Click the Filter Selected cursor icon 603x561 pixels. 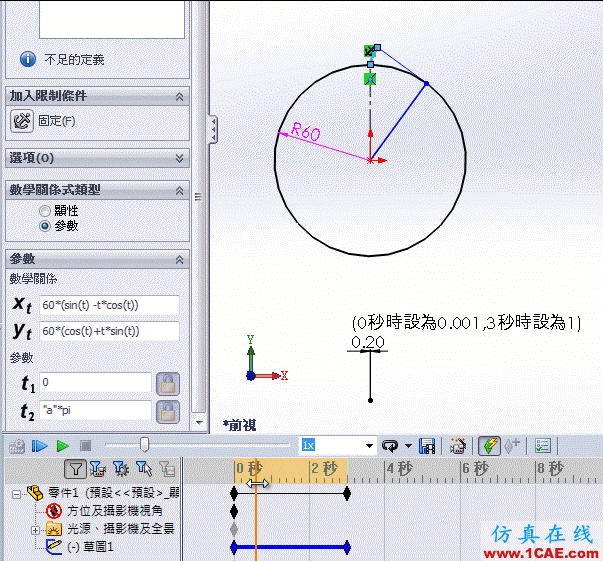coord(144,469)
